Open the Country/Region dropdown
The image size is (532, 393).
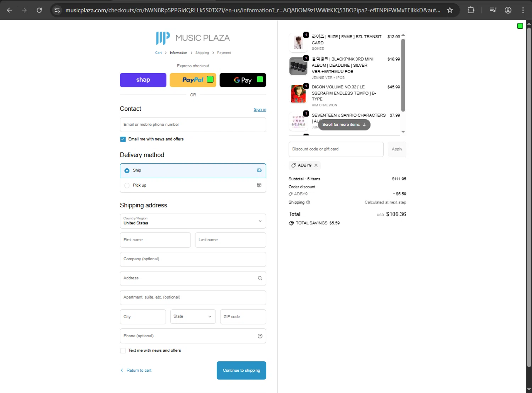[193, 221]
